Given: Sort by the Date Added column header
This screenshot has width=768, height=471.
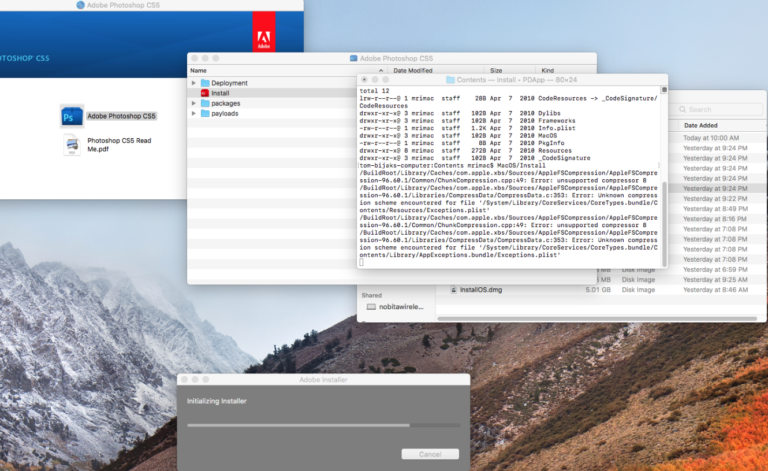Looking at the screenshot, I should click(x=700, y=125).
